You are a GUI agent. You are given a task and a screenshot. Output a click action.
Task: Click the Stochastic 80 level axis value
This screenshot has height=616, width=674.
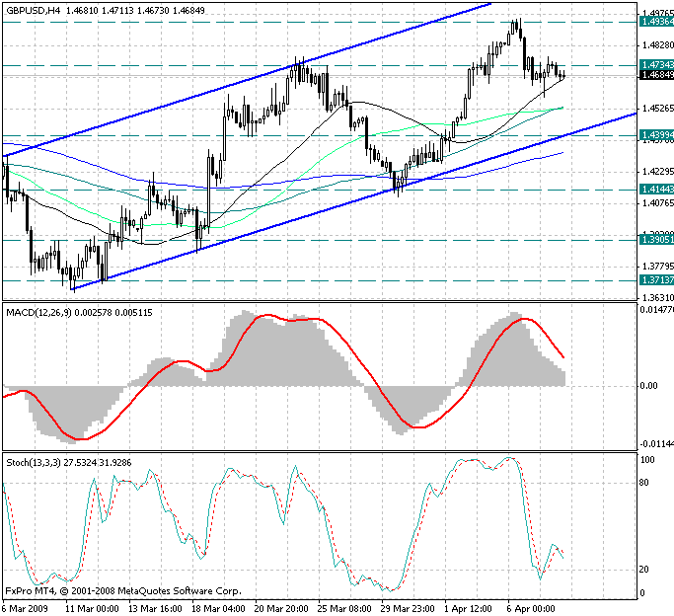[643, 483]
